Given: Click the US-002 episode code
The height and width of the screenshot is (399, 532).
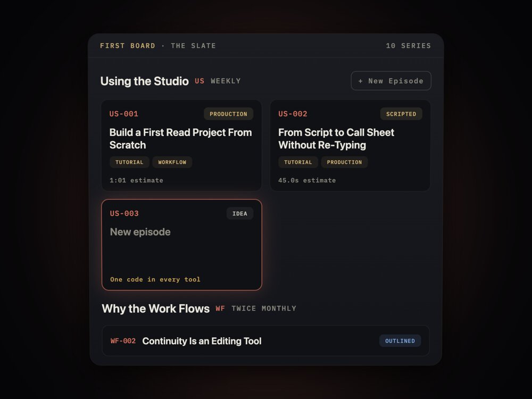Looking at the screenshot, I should [x=293, y=114].
